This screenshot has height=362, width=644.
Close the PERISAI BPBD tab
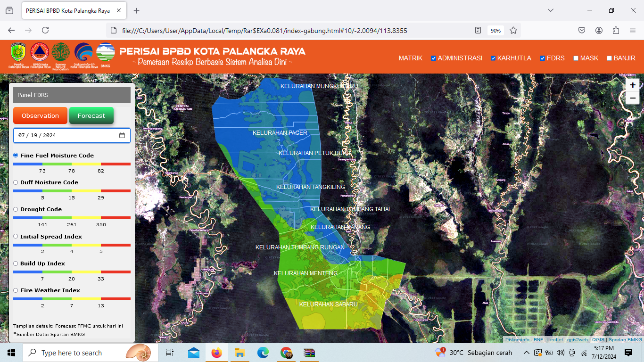click(119, 10)
